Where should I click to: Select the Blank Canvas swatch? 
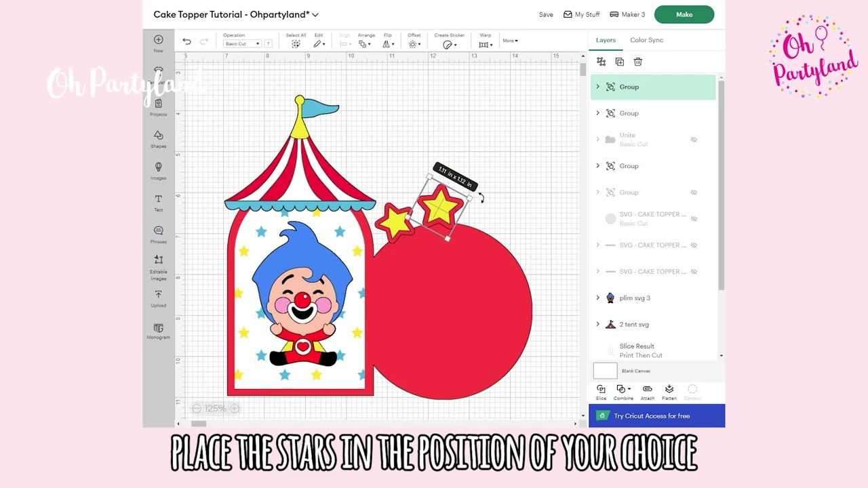pyautogui.click(x=605, y=371)
